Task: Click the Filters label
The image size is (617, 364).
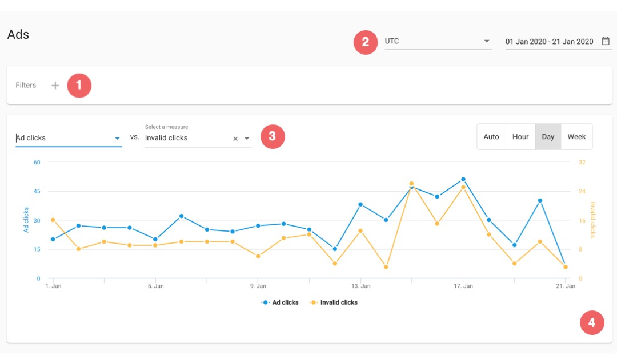Action: [26, 86]
